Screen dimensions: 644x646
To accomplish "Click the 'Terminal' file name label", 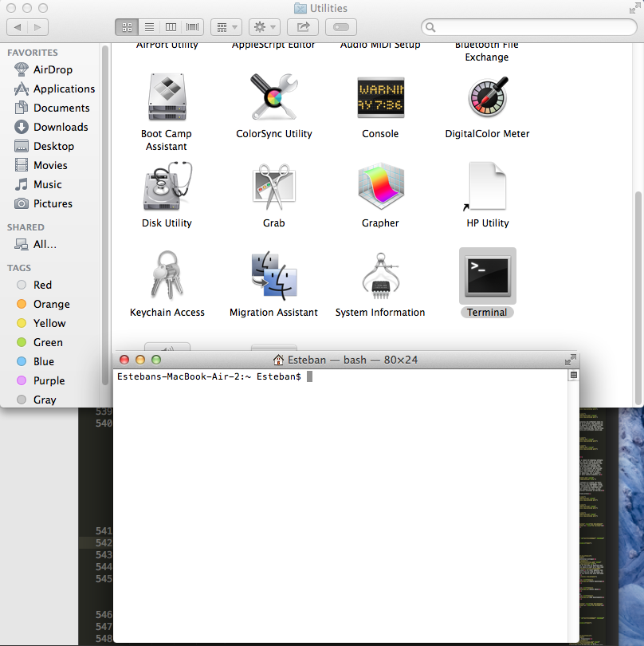I will click(x=487, y=313).
